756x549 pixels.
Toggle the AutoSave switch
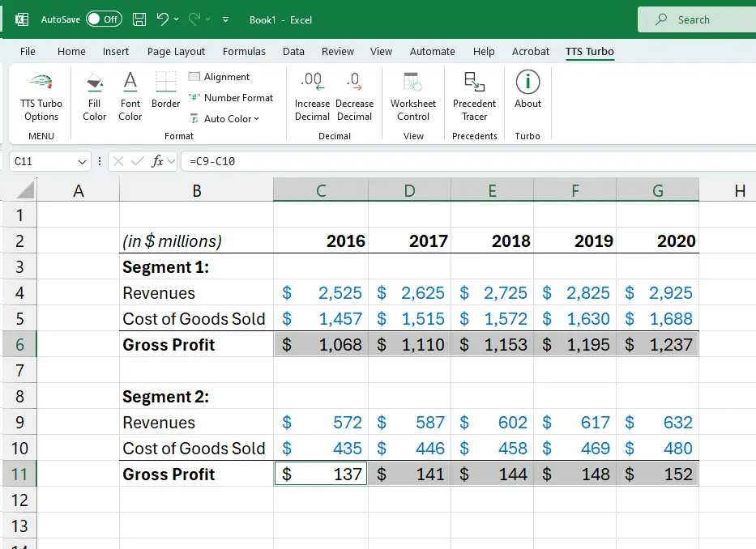[104, 19]
